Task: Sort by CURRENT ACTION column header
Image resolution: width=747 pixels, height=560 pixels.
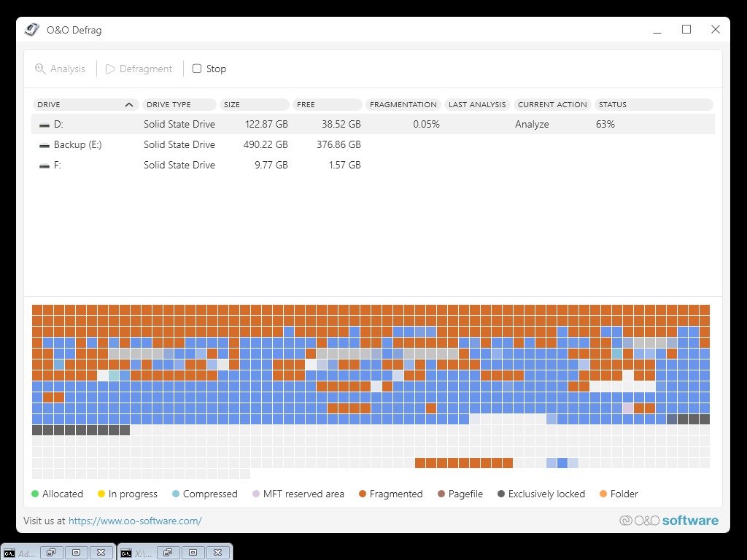Action: click(553, 105)
